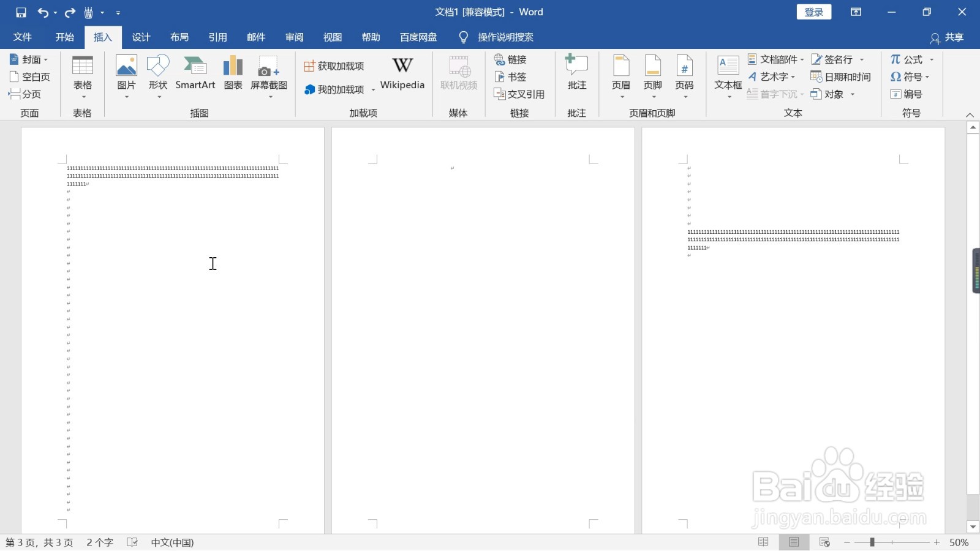Insert a chart (图表)
The image size is (980, 551).
tap(233, 73)
